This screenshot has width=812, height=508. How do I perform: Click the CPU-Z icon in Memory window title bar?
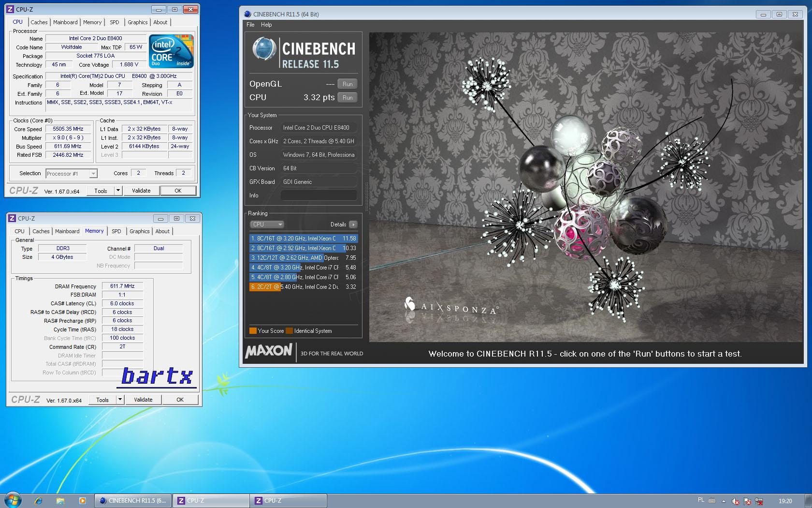[13, 218]
